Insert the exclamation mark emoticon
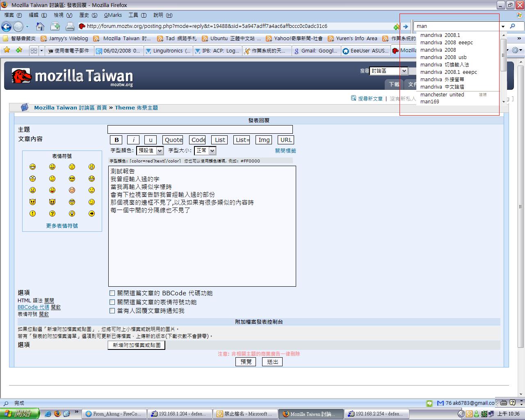 pyautogui.click(x=32, y=214)
